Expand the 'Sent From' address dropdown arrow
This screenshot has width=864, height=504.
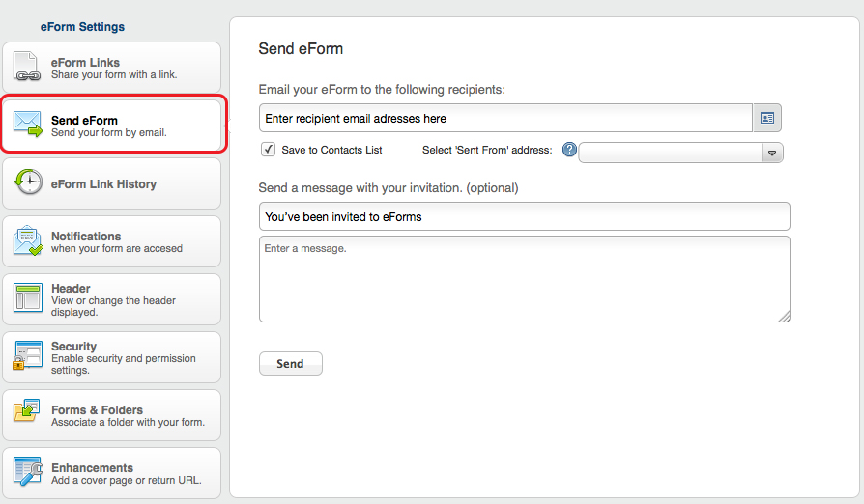[772, 153]
